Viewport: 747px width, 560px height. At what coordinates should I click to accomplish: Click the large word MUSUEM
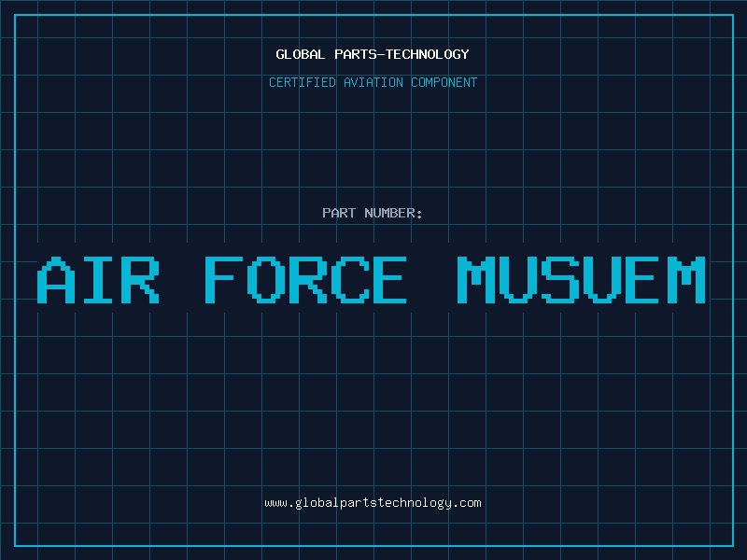pyautogui.click(x=581, y=280)
